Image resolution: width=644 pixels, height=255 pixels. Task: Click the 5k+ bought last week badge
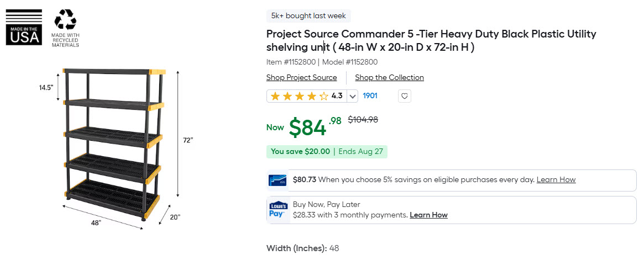(308, 16)
